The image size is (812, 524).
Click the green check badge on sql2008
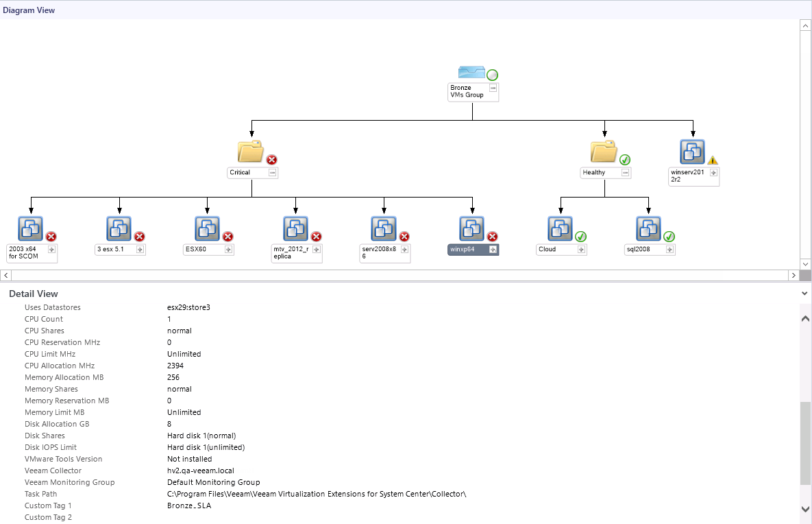click(669, 237)
